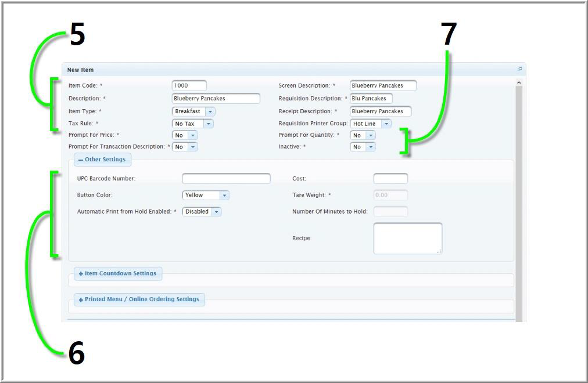The image size is (588, 383).
Task: Click the Description text field
Action: [x=216, y=99]
